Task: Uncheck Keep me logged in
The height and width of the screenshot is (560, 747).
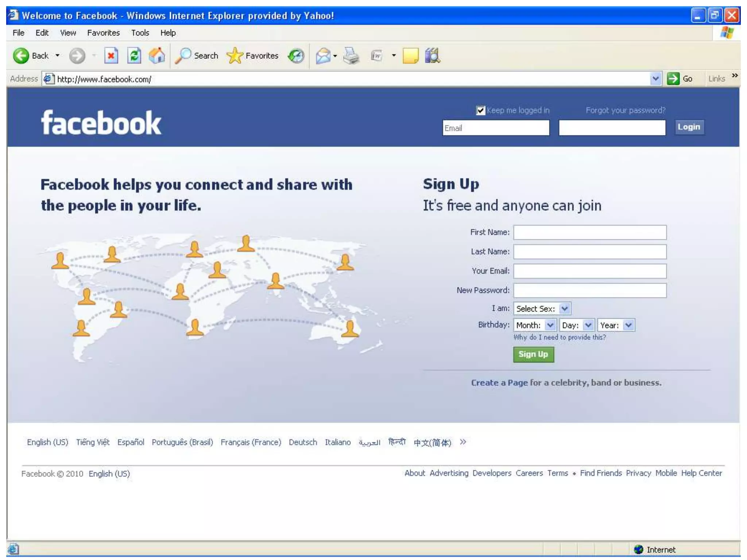Action: pyautogui.click(x=480, y=110)
